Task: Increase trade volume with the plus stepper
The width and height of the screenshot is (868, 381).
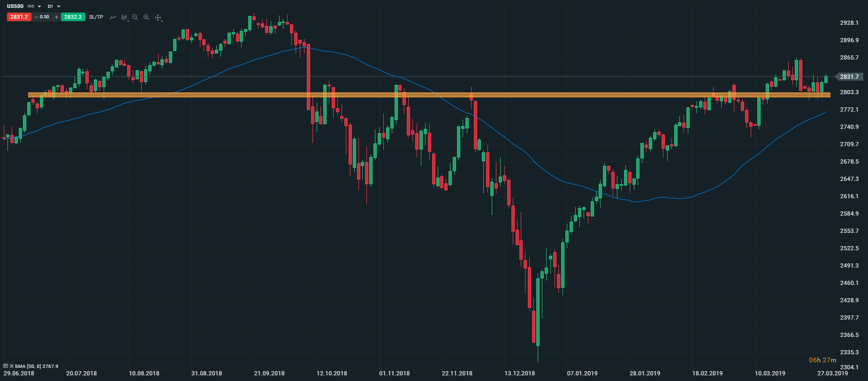Action: pos(56,17)
